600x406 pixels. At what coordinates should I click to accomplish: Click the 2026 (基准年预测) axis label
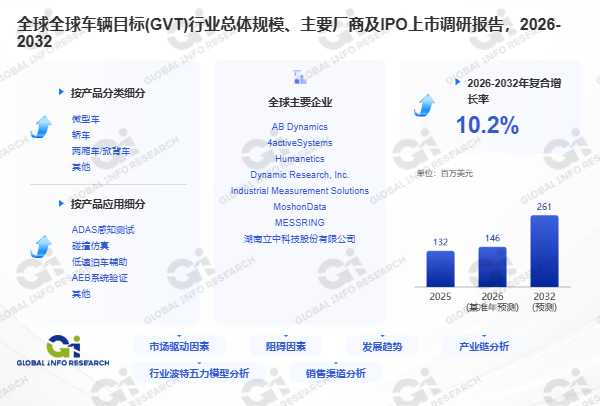(x=492, y=302)
